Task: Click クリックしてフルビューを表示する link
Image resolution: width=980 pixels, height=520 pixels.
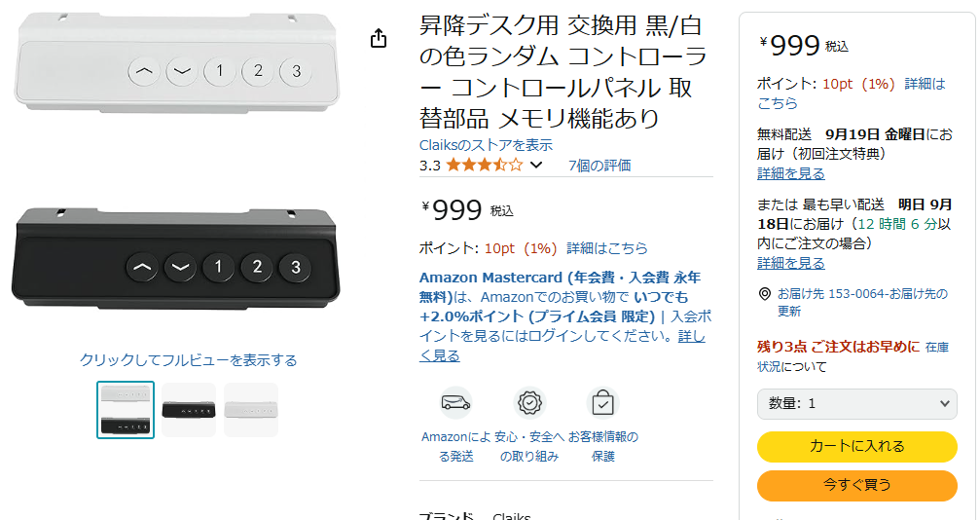Action: [x=189, y=360]
